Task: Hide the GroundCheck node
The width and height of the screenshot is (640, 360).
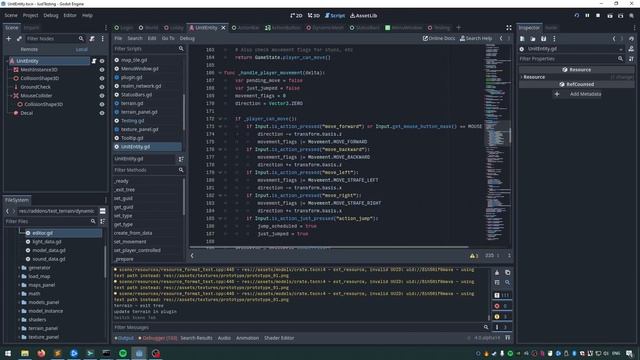Action: 102,87
